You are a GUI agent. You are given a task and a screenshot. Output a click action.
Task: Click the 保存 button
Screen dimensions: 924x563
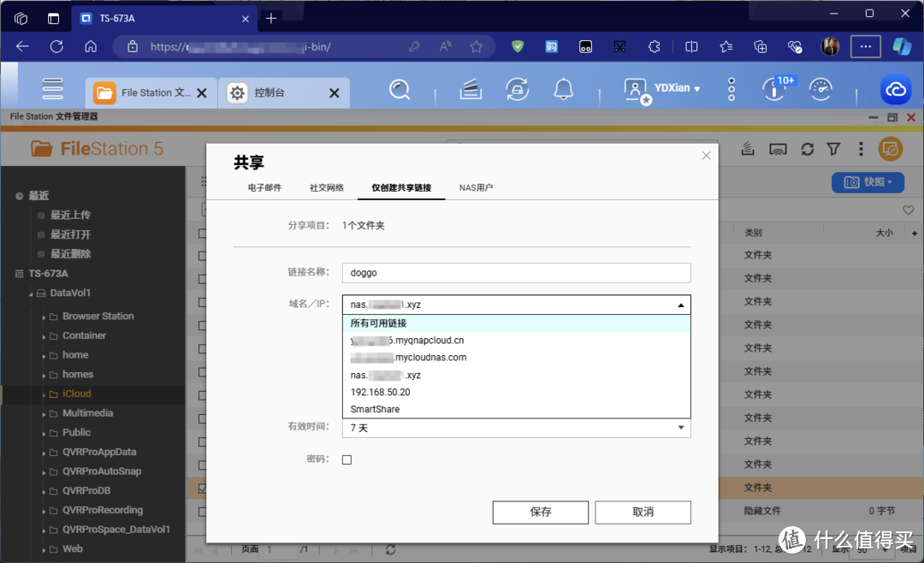[540, 512]
